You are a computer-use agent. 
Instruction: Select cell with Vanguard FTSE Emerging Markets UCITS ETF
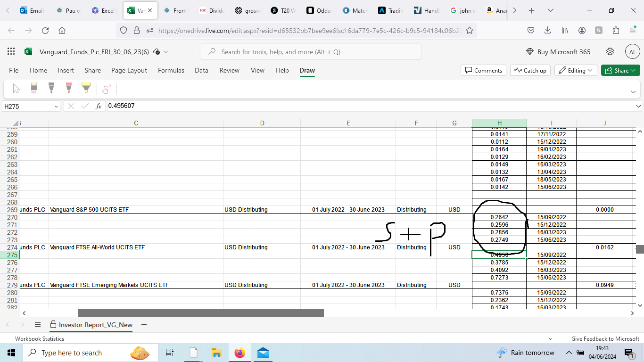(136, 285)
